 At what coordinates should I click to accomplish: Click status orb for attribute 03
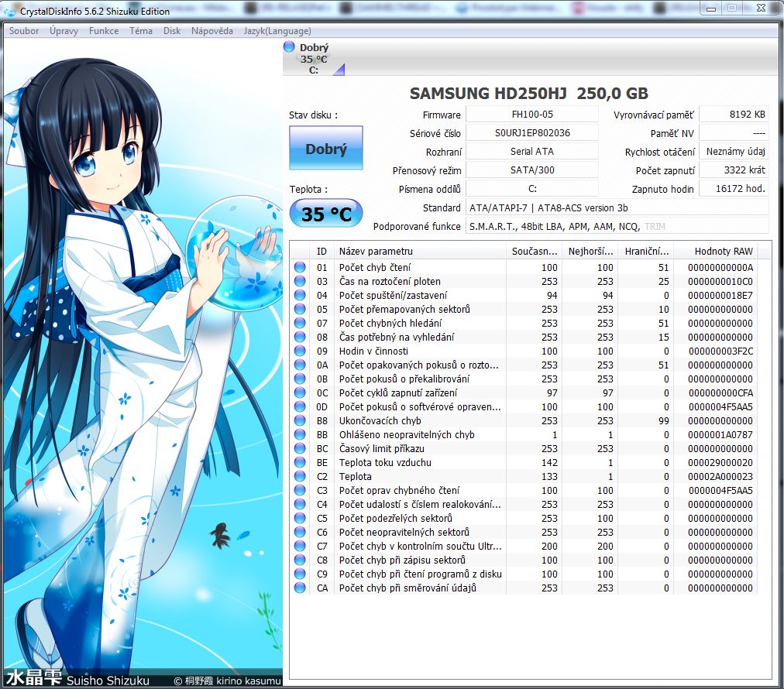point(300,281)
